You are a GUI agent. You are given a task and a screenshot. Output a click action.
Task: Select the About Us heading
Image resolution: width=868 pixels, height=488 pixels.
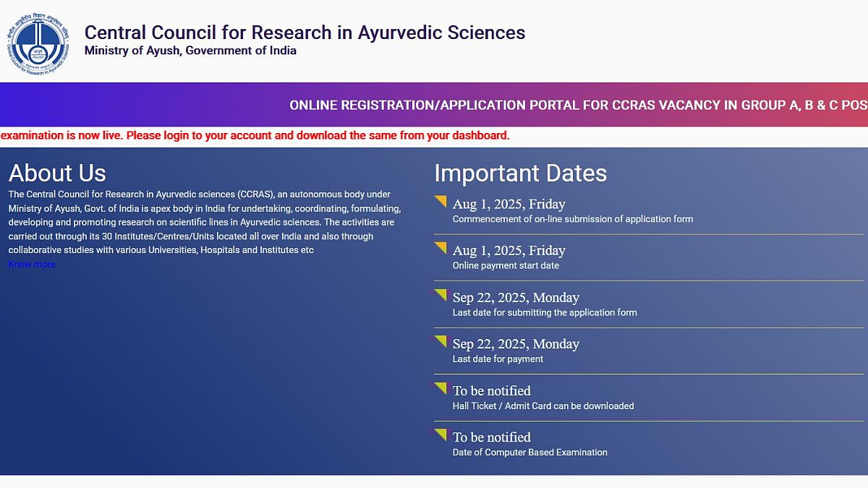click(x=57, y=174)
